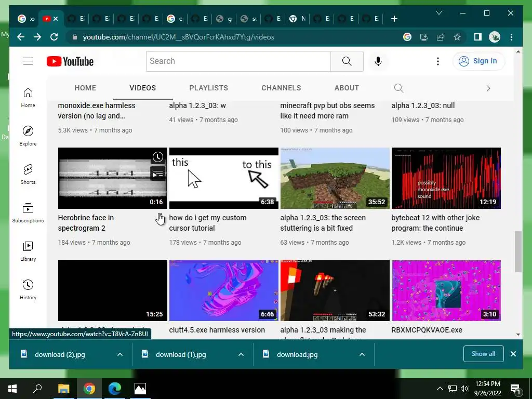This screenshot has height=399, width=532.
Task: Open File Explorer from the taskbar
Action: (63, 389)
